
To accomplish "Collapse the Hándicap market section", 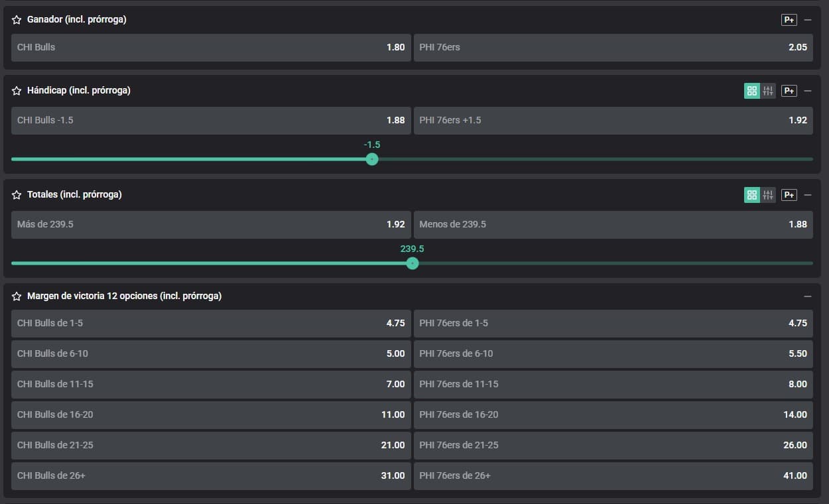I will [807, 91].
